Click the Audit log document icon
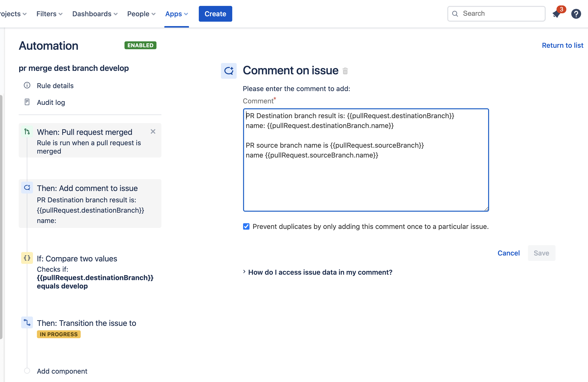Image resolution: width=588 pixels, height=382 pixels. point(27,102)
